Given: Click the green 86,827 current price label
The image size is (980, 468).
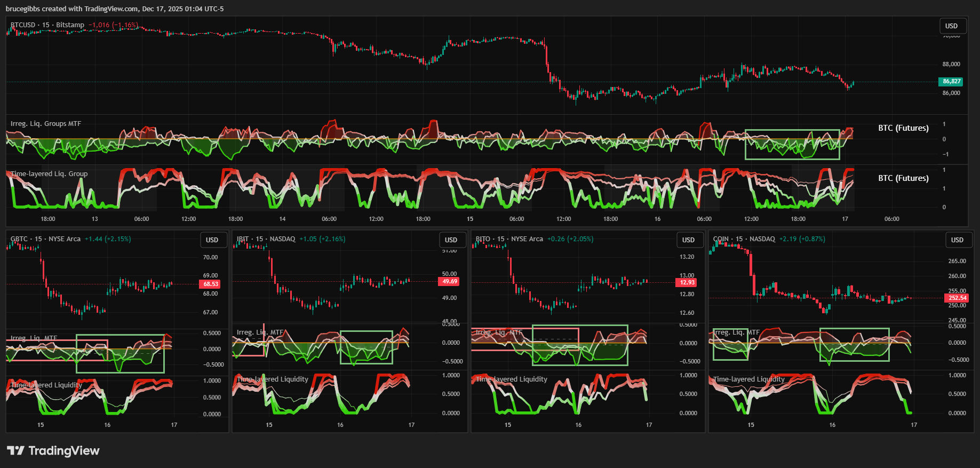Looking at the screenshot, I should click(x=951, y=82).
